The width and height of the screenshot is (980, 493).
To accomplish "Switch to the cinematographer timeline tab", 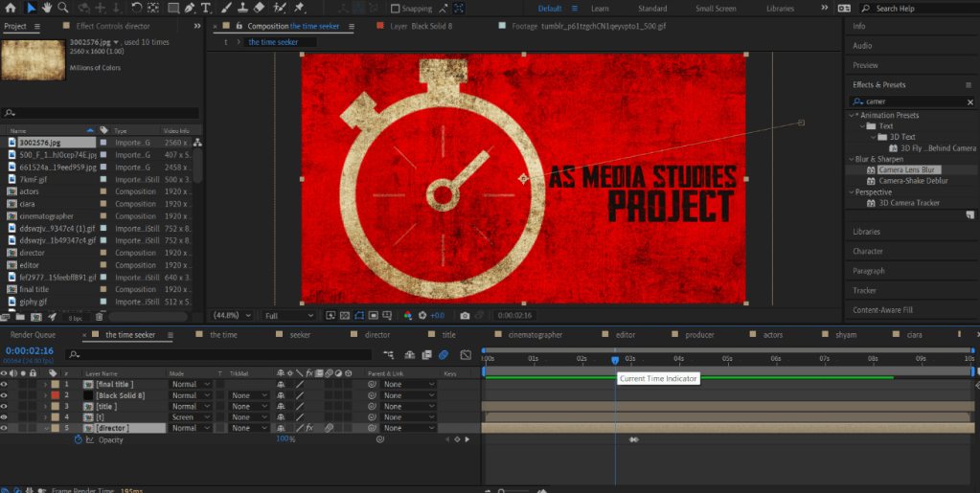I will click(x=536, y=335).
